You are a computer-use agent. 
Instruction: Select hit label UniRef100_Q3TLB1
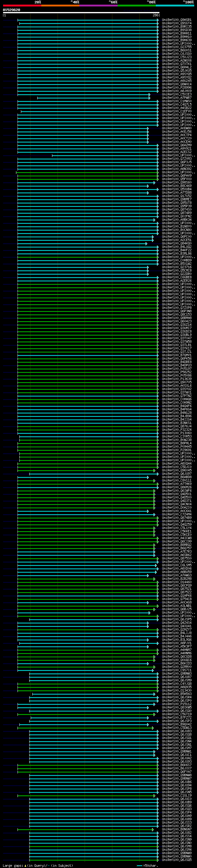pyautogui.click(x=177, y=345)
